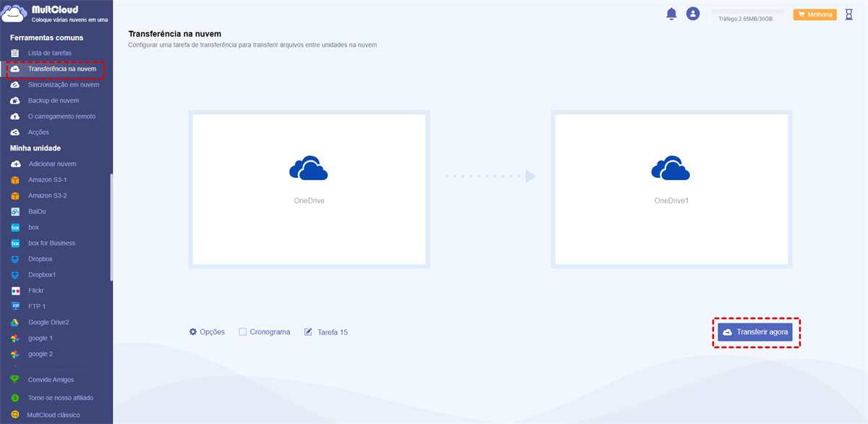The height and width of the screenshot is (424, 868).
Task: Click the Tarefa 15 edit pencil icon
Action: coord(309,332)
